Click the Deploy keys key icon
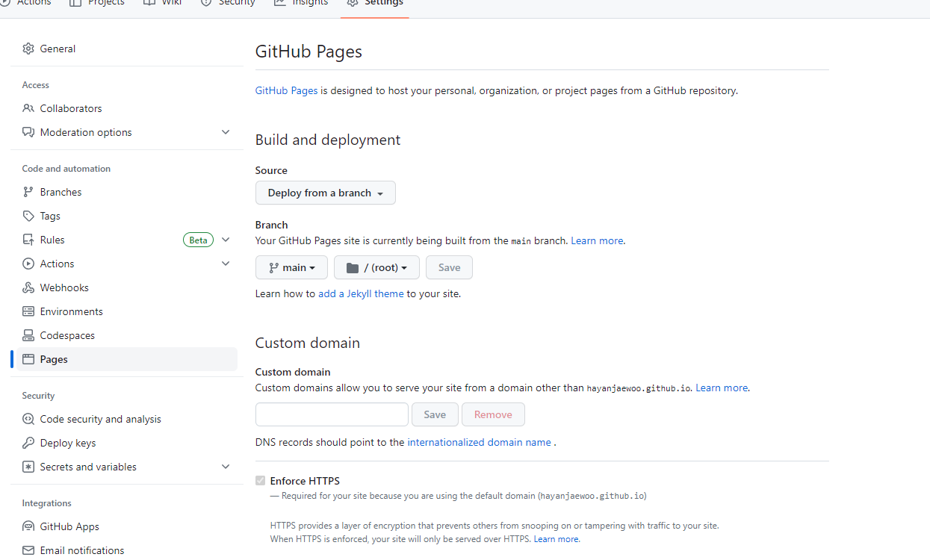 coord(28,443)
